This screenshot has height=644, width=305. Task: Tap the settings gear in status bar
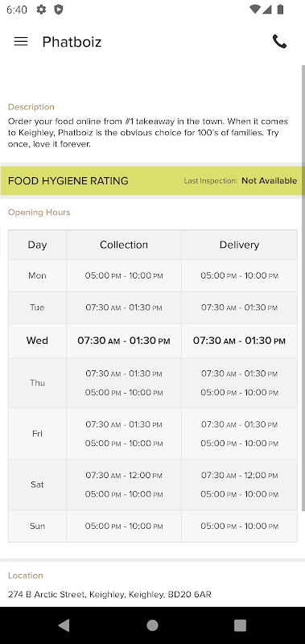[x=41, y=10]
